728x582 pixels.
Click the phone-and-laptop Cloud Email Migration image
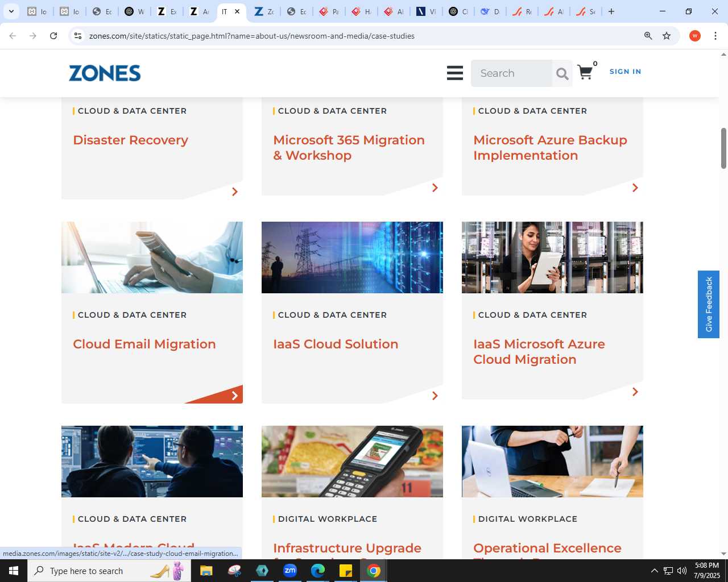(x=152, y=257)
